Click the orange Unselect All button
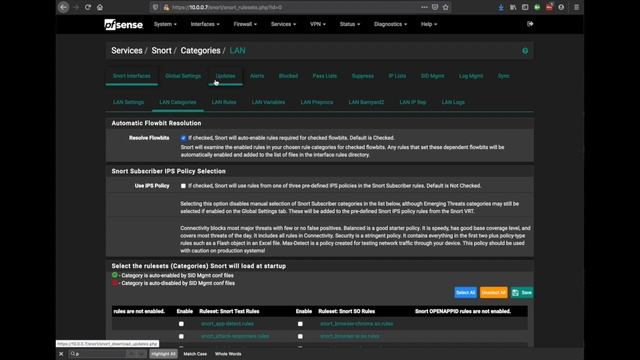This screenshot has height=360, width=640. (493, 293)
